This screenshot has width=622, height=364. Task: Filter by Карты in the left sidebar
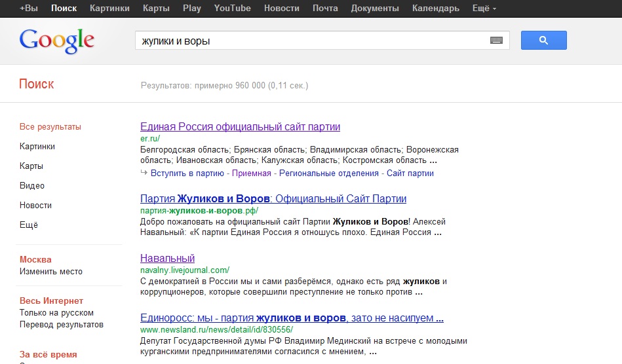[31, 166]
